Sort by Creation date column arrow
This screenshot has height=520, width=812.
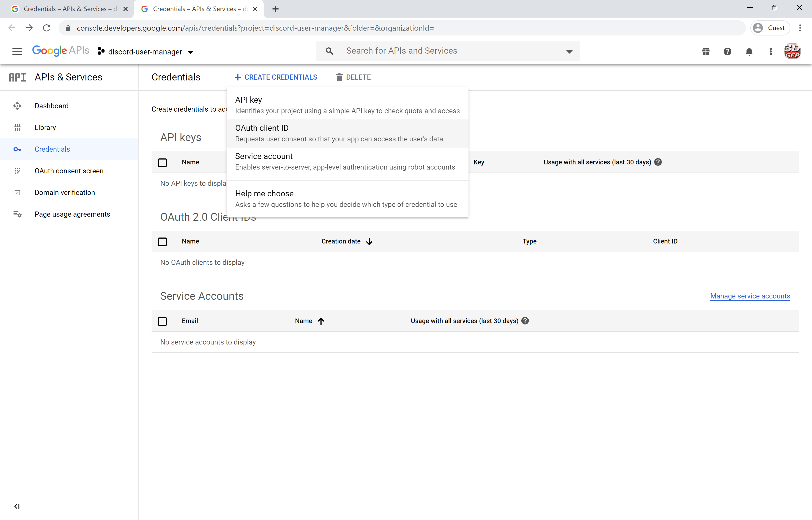click(369, 241)
